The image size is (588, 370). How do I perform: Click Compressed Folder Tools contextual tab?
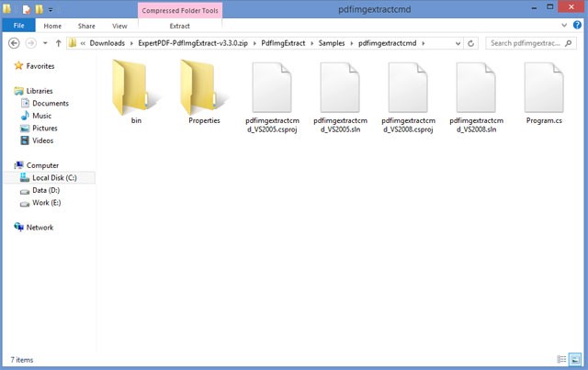180,10
